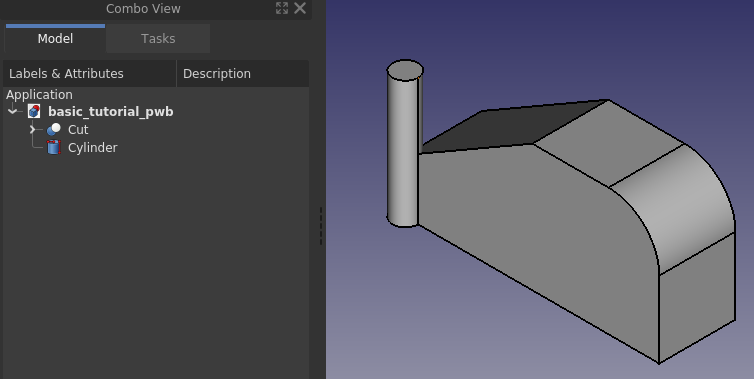Expand the Cut tree item
The image size is (754, 379).
point(32,129)
